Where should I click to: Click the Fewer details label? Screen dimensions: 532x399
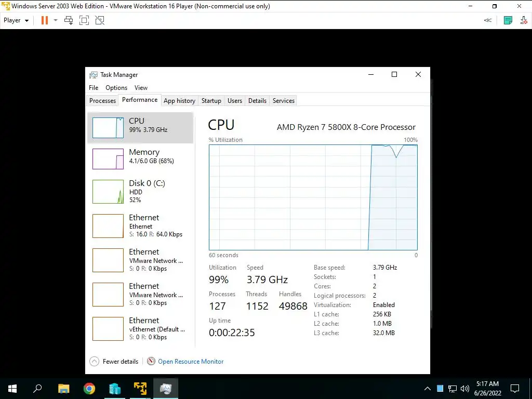point(121,362)
